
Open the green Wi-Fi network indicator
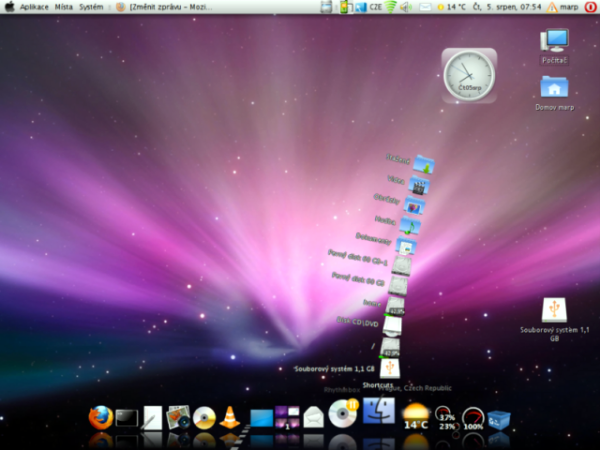[x=391, y=7]
